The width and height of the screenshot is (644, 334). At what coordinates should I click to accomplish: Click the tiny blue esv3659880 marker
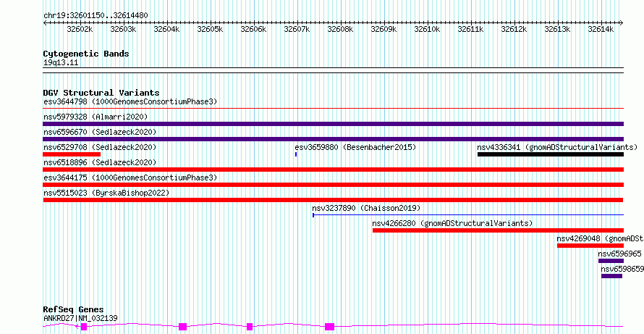tap(296, 154)
